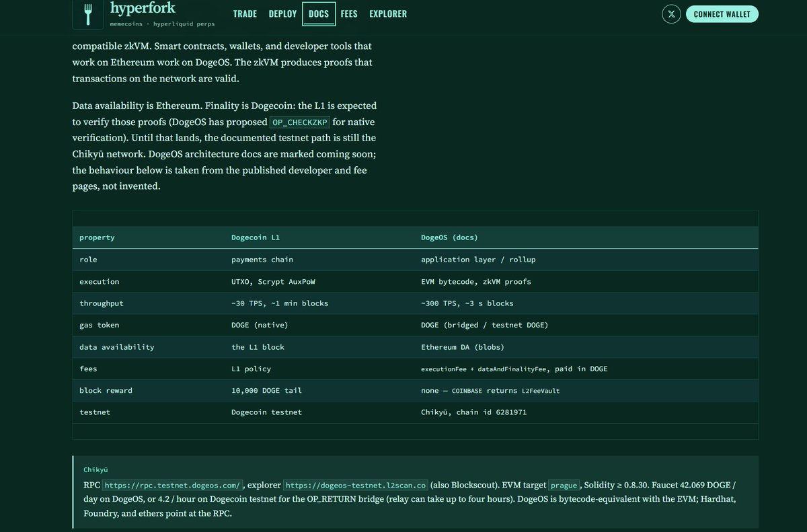
Task: Click the 'Chikyū' callout heading
Action: point(95,469)
